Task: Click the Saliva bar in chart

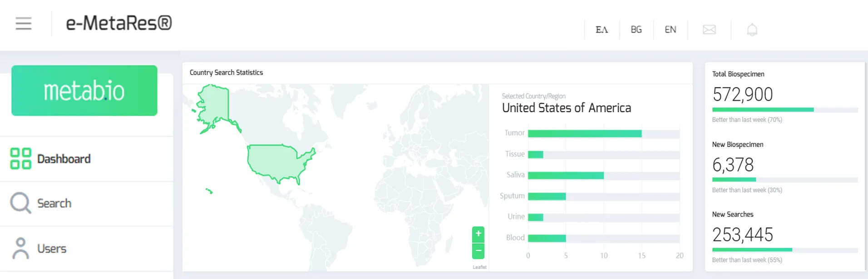Action: (x=566, y=175)
